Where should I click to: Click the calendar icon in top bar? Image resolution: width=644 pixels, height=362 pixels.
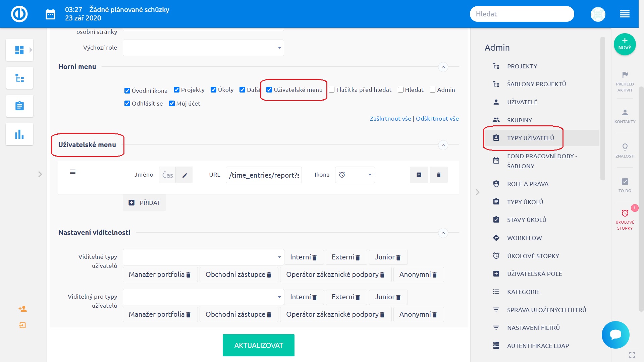click(x=50, y=14)
